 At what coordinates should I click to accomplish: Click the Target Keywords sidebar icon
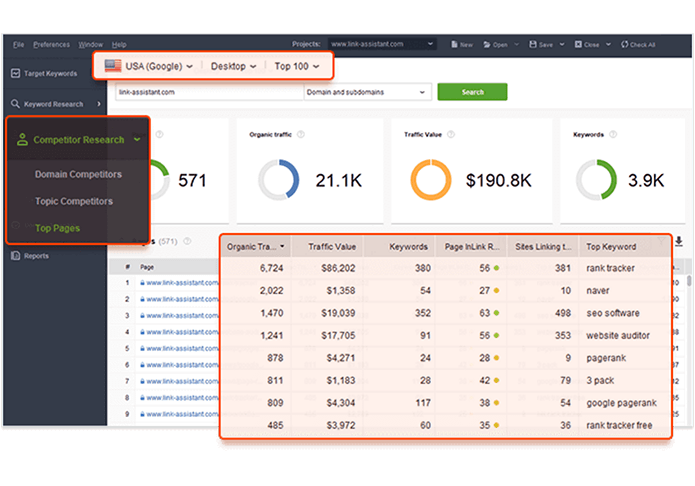coord(16,74)
